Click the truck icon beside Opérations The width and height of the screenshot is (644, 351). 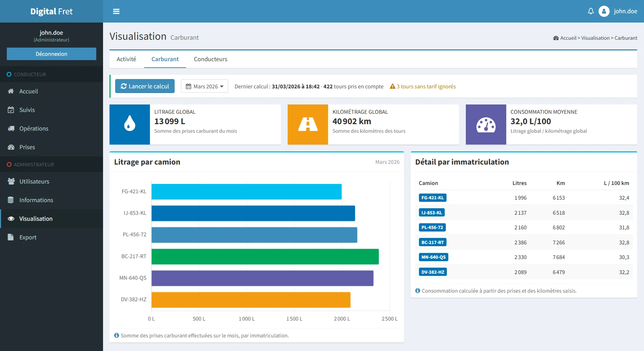point(11,128)
